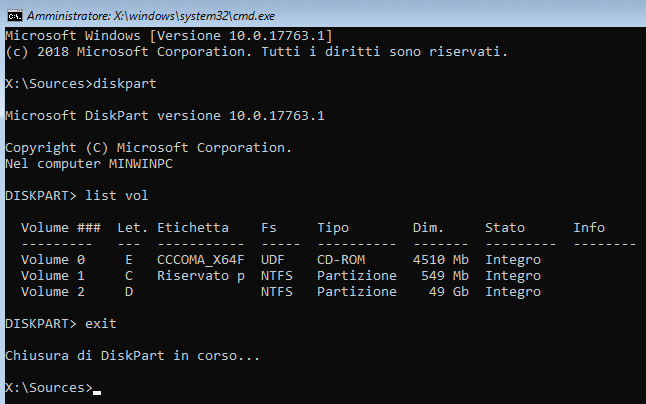646x404 pixels.
Task: Click the blinking cursor after X:\Sources> prompt
Action: [97, 388]
